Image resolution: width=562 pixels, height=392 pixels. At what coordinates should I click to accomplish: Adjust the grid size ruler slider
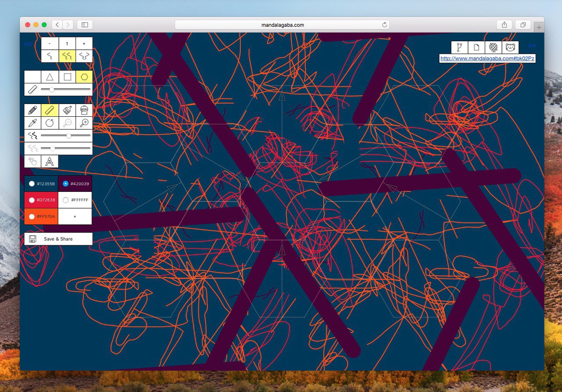65,90
